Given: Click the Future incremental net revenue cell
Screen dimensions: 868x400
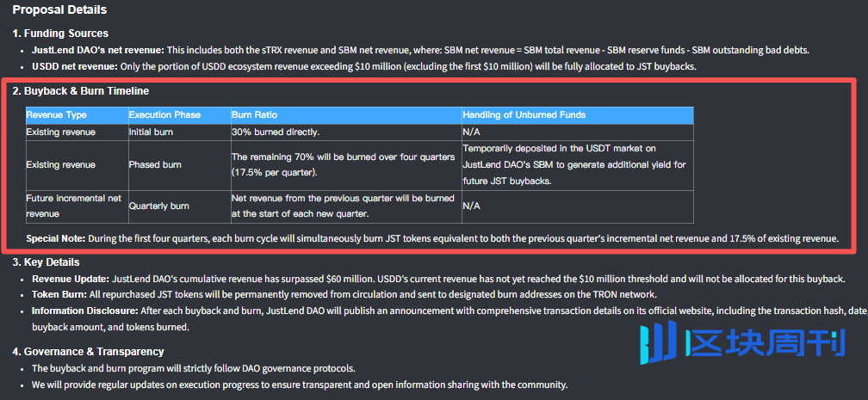Looking at the screenshot, I should click(71, 206).
